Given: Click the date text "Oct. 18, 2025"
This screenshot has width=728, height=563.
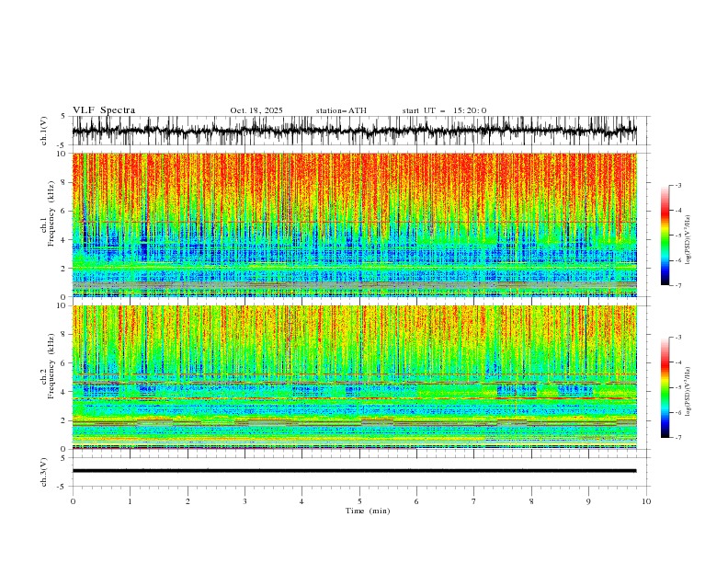Looking at the screenshot, I should pyautogui.click(x=256, y=110).
